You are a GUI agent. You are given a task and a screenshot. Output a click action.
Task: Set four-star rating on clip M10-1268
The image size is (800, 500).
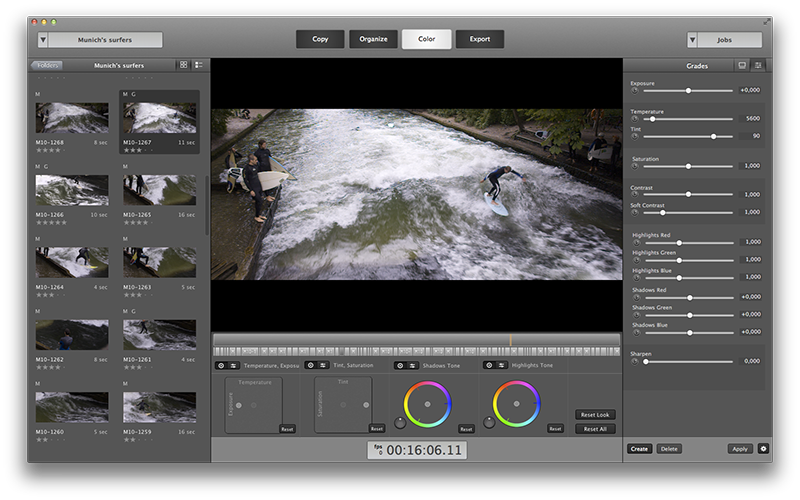[x=57, y=151]
